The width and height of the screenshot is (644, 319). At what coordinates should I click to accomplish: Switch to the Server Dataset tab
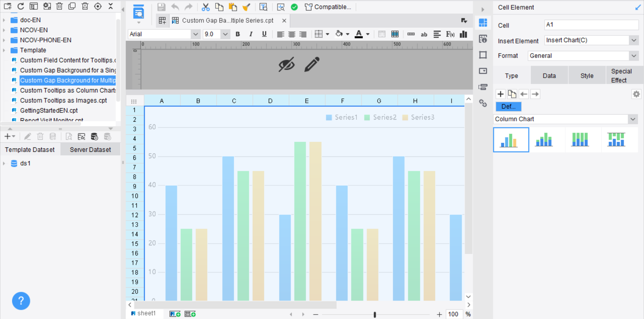pos(90,150)
